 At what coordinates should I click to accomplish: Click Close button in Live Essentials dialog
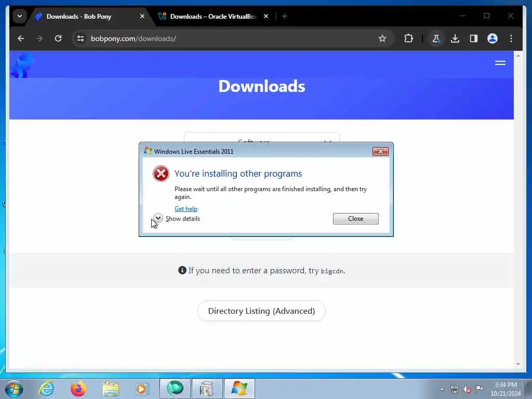[x=355, y=219]
